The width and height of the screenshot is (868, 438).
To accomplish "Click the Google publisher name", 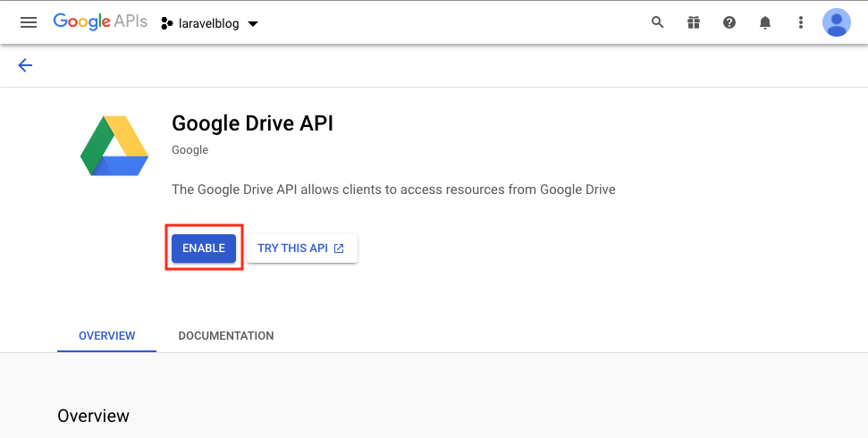I will tap(190, 150).
